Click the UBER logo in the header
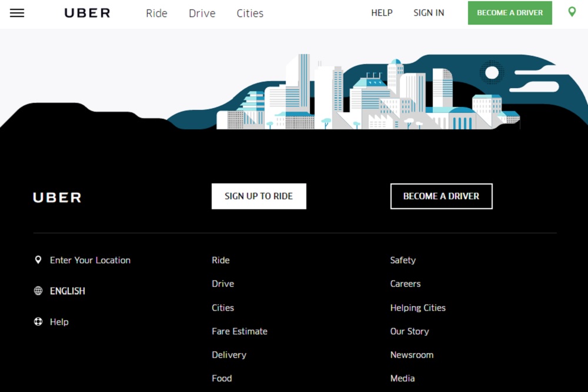The height and width of the screenshot is (392, 588). [x=87, y=13]
